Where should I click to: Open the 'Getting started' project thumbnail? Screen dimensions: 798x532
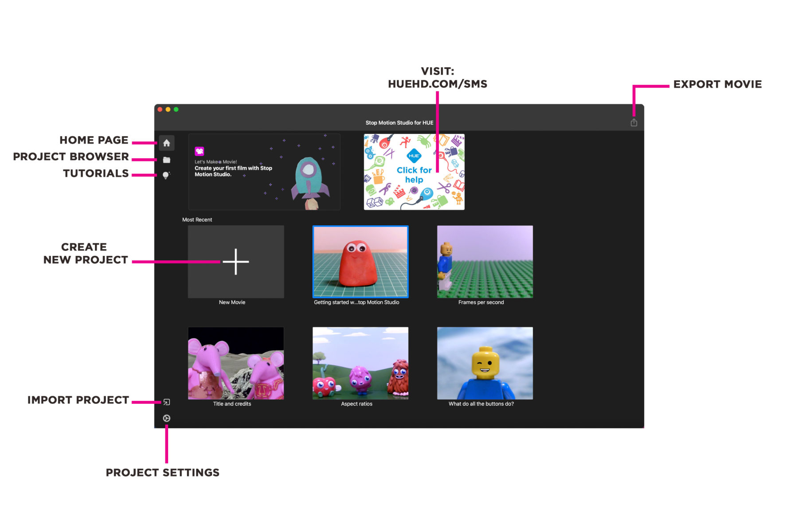[360, 261]
